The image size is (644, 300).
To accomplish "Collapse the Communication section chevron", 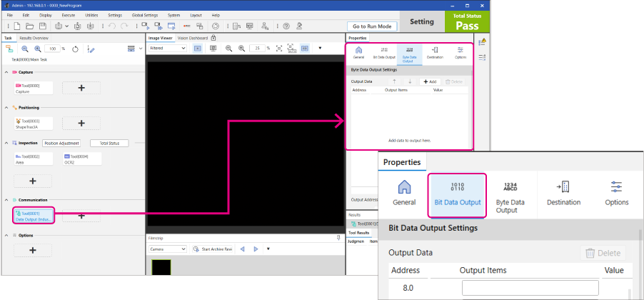I will (x=6, y=200).
